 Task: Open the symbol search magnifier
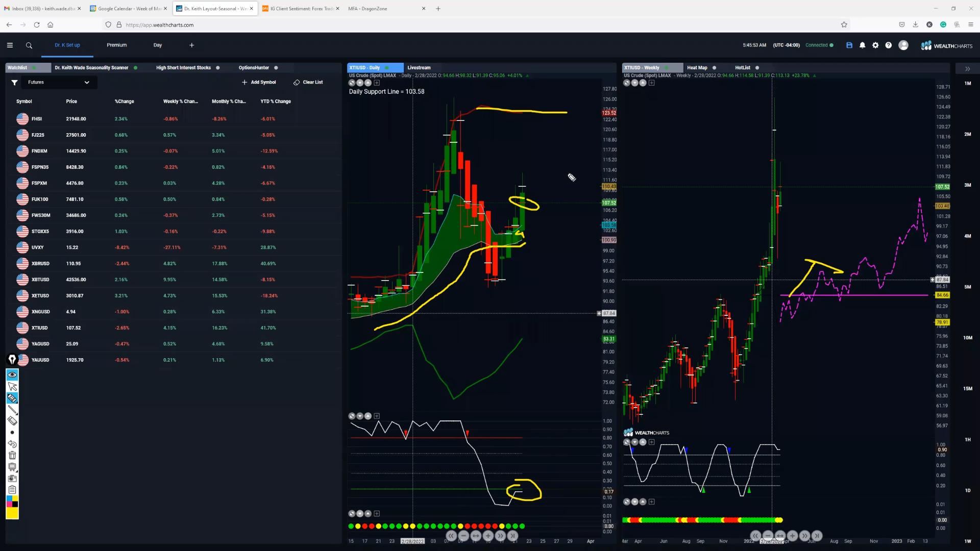[x=29, y=45]
